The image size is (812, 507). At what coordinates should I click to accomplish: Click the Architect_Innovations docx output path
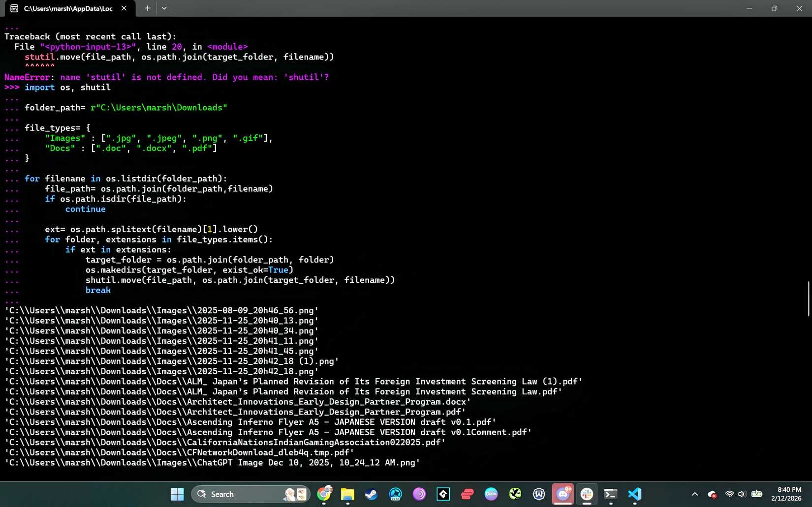238,402
